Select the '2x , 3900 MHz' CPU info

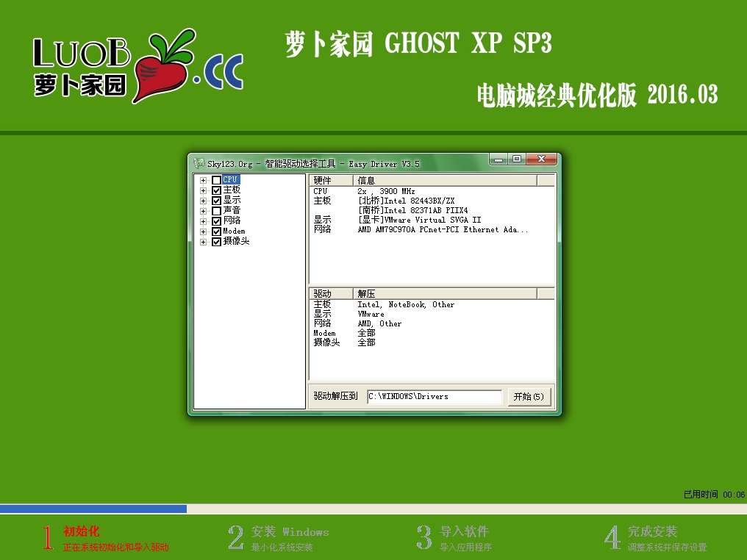coord(386,191)
